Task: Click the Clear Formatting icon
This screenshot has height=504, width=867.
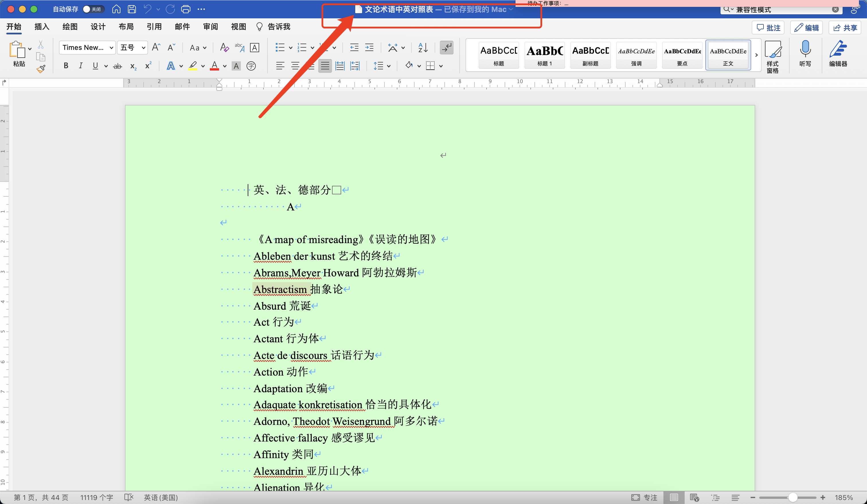Action: coord(224,48)
